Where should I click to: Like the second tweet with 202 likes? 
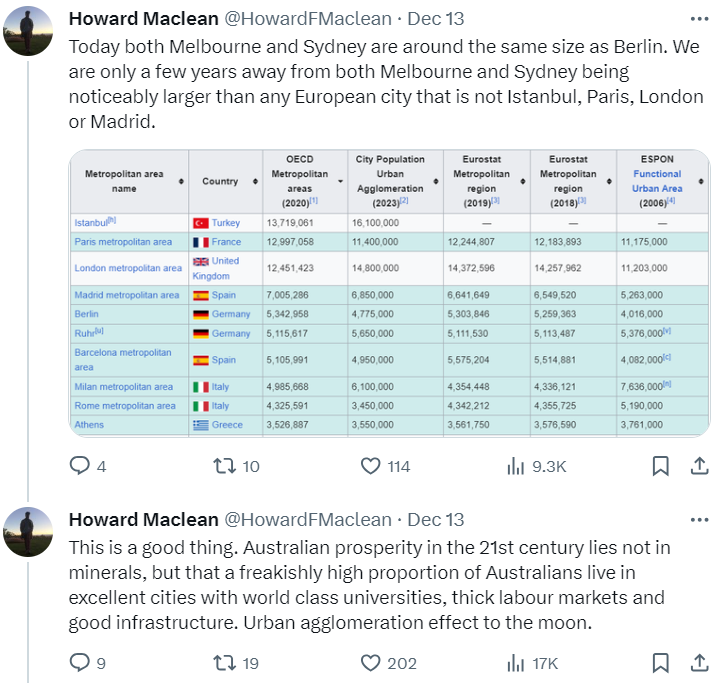click(372, 663)
